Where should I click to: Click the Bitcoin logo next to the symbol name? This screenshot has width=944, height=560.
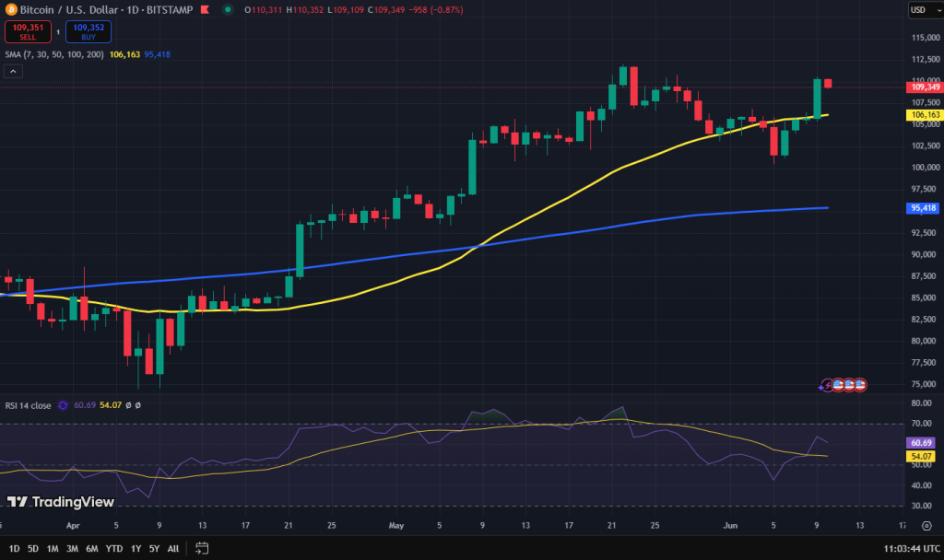click(13, 8)
